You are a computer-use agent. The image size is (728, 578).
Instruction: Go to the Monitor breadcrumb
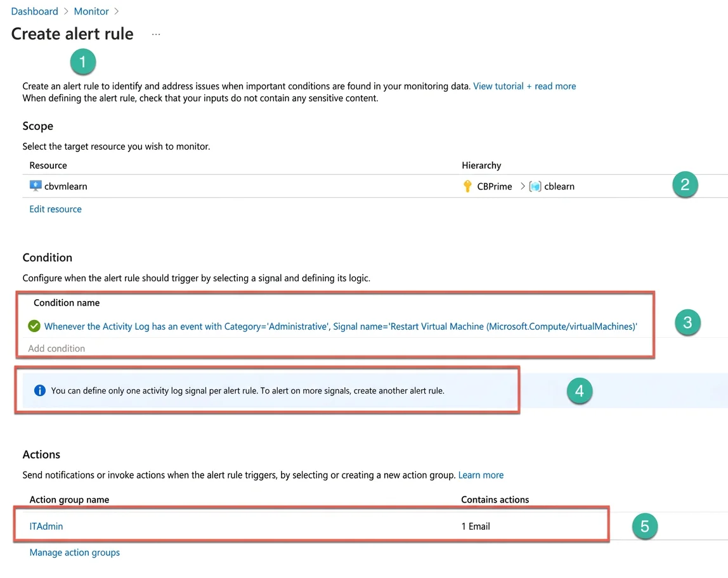point(91,11)
